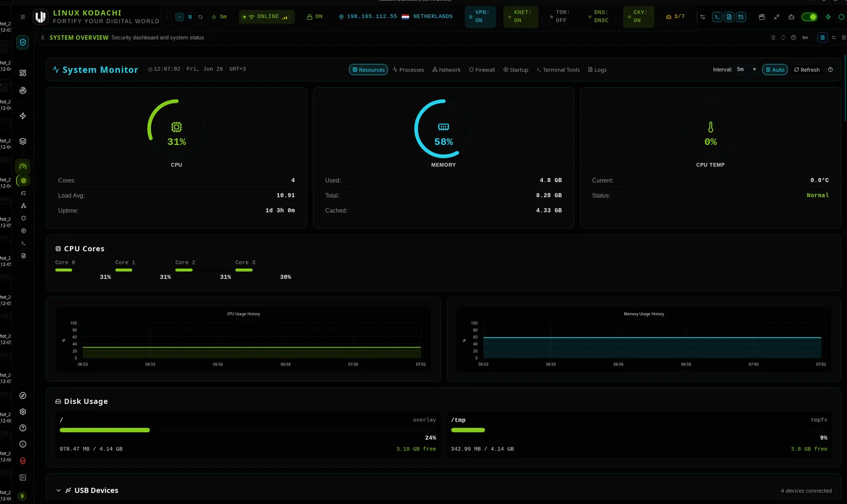Open the 5m timer dropdown in top bar
The width and height of the screenshot is (847, 504).
219,17
